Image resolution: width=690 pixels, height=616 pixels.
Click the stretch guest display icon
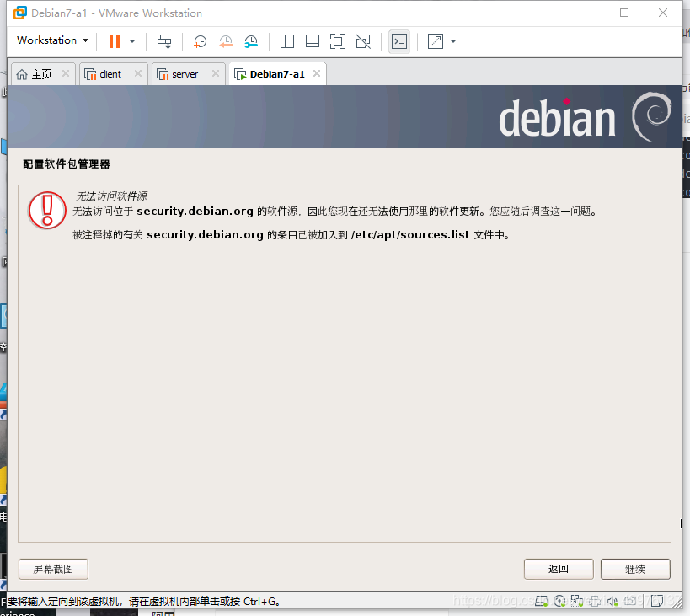click(x=436, y=41)
